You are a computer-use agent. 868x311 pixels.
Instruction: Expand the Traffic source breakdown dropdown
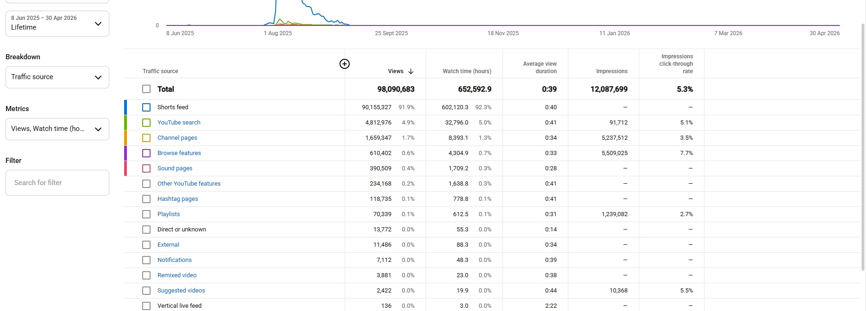[x=57, y=77]
